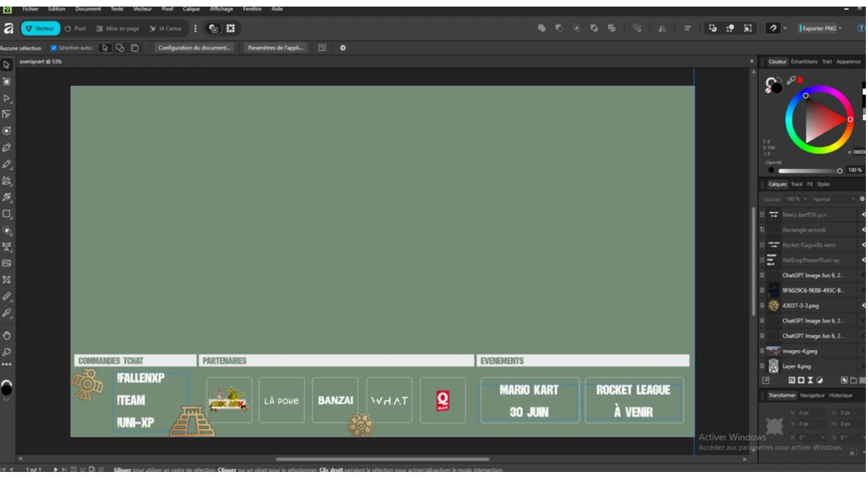Open the Calque menu
This screenshot has height=491, width=868.
coord(191,9)
